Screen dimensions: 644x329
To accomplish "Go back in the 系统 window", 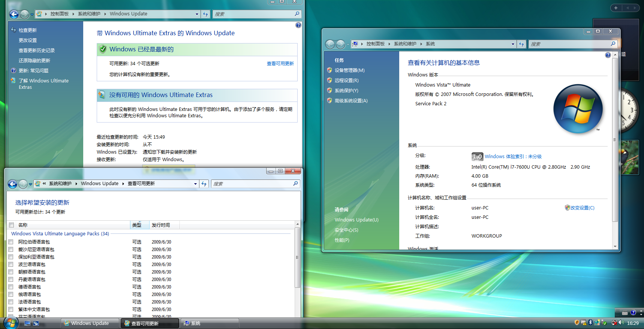I will (x=330, y=44).
